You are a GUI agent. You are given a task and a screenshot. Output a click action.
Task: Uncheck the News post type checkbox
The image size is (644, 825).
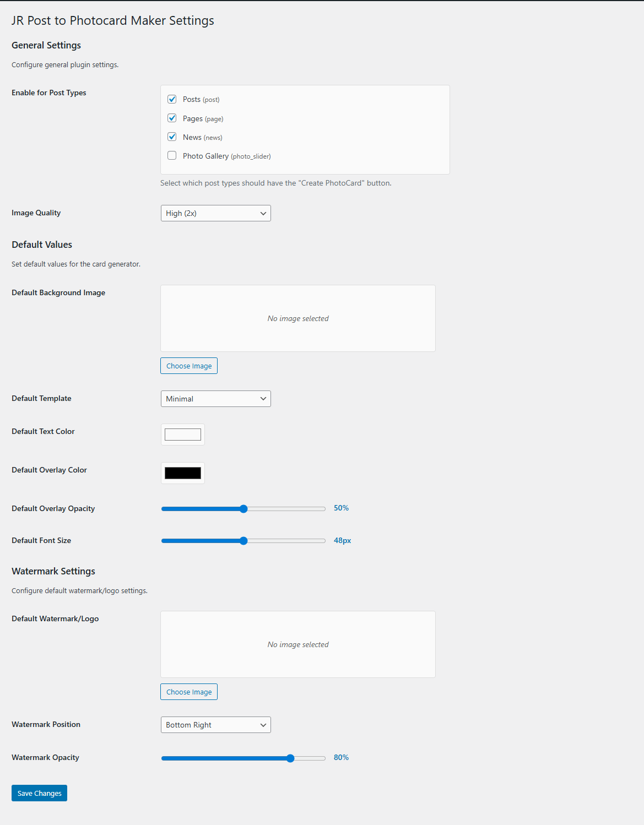pos(171,136)
